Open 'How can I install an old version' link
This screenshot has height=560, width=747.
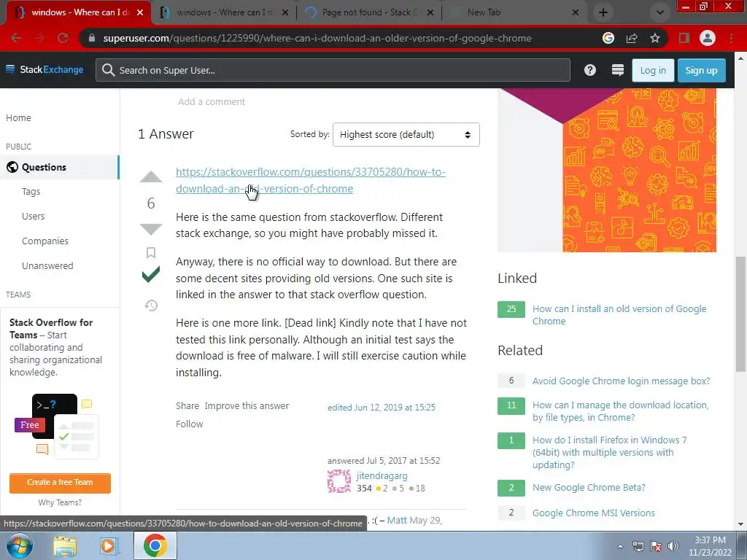click(x=619, y=315)
